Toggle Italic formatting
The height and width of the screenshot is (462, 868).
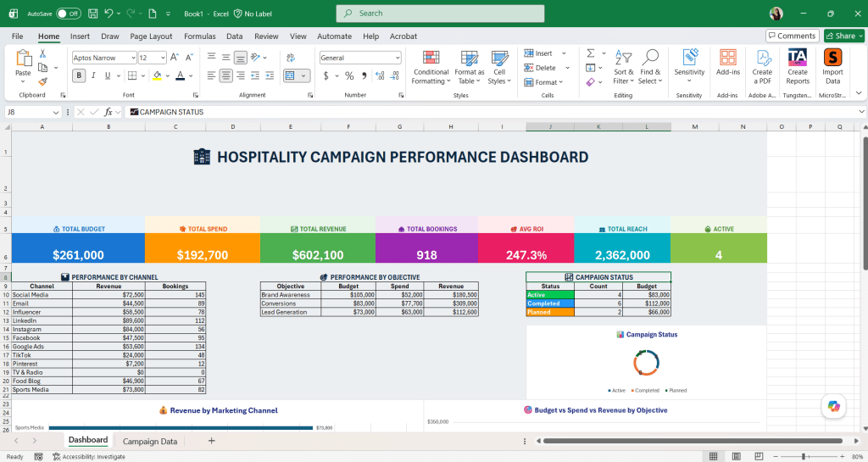coord(93,75)
